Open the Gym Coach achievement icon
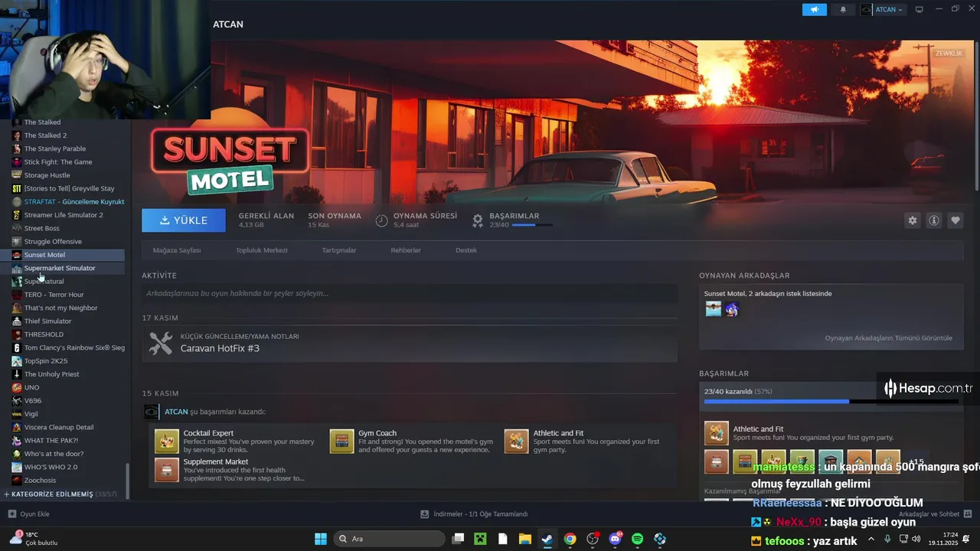 tap(341, 442)
